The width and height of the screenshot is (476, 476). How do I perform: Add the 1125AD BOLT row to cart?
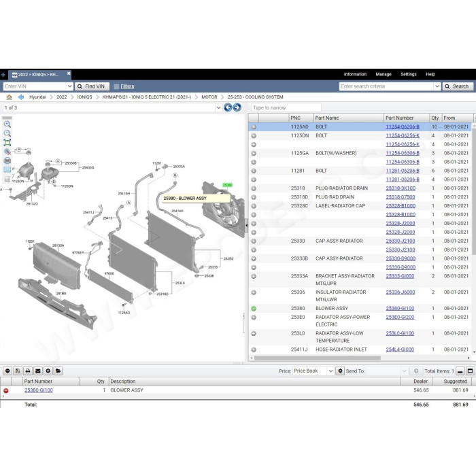click(254, 127)
